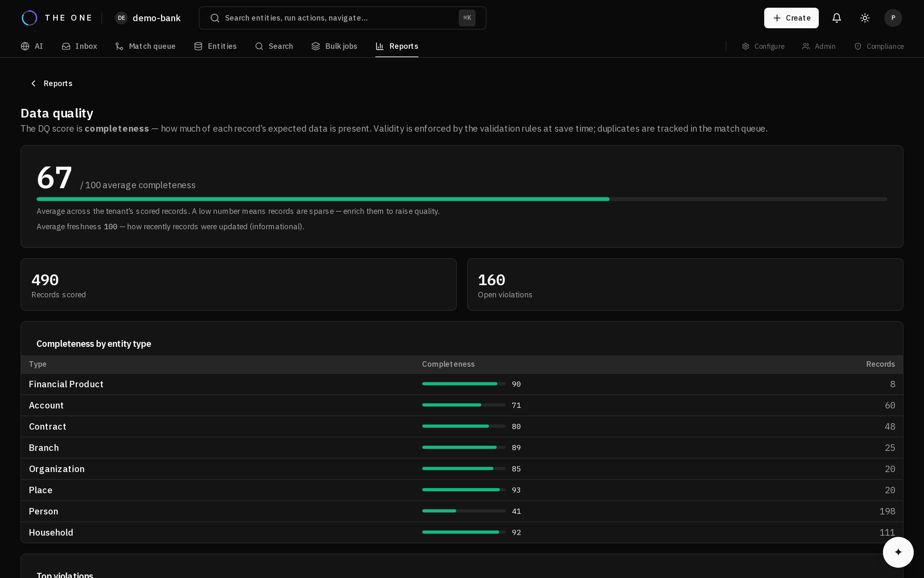Open the demo-bank tenant switcher

(148, 18)
